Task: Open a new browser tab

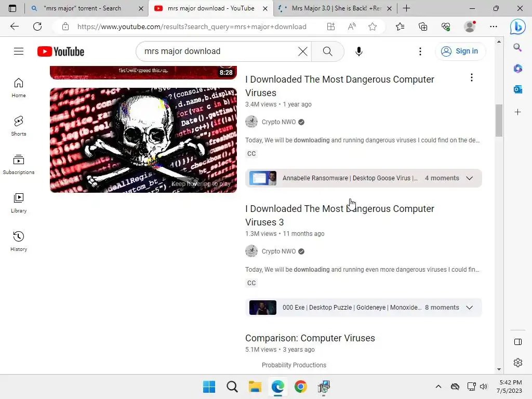Action: [406, 8]
